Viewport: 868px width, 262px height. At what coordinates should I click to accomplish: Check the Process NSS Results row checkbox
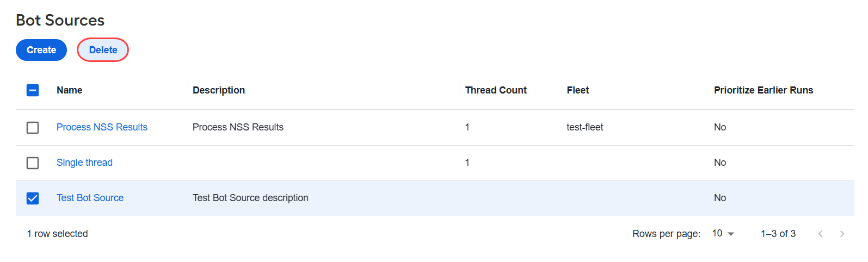pos(33,127)
